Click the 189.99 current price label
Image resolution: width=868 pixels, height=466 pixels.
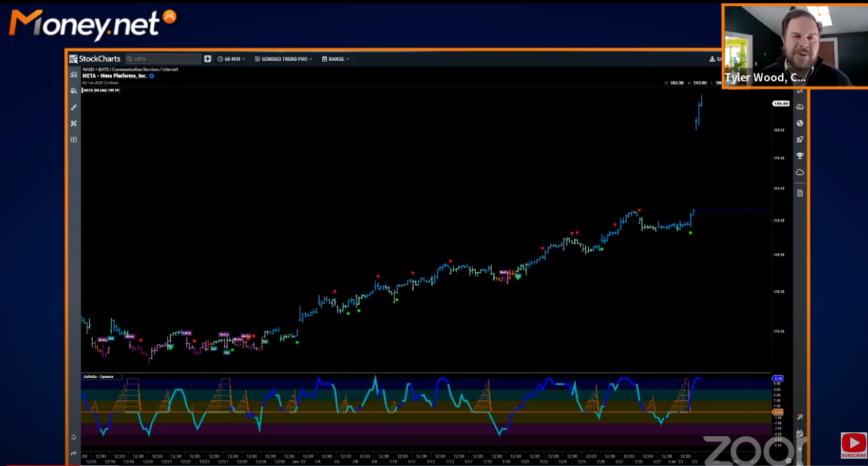pos(780,104)
